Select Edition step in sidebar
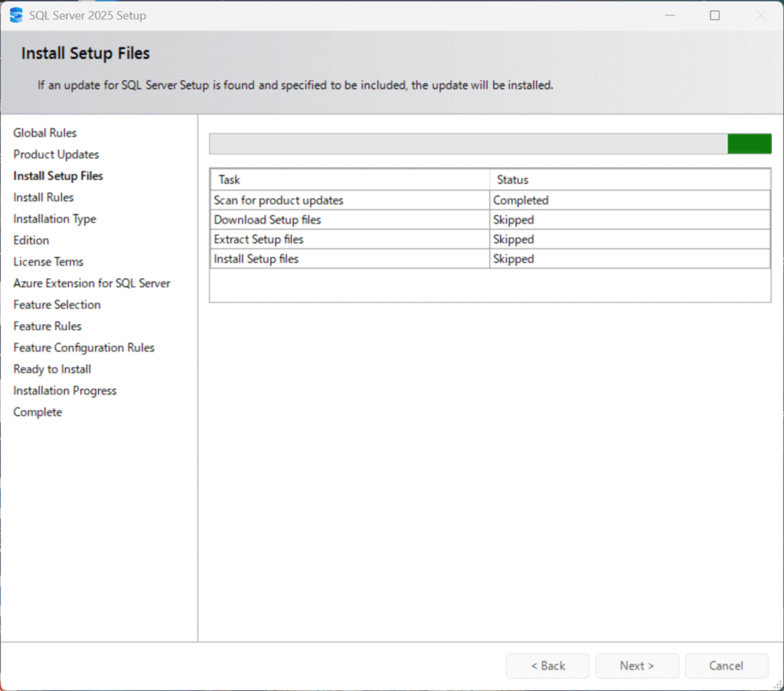Screen dimensions: 784x691 pos(31,241)
